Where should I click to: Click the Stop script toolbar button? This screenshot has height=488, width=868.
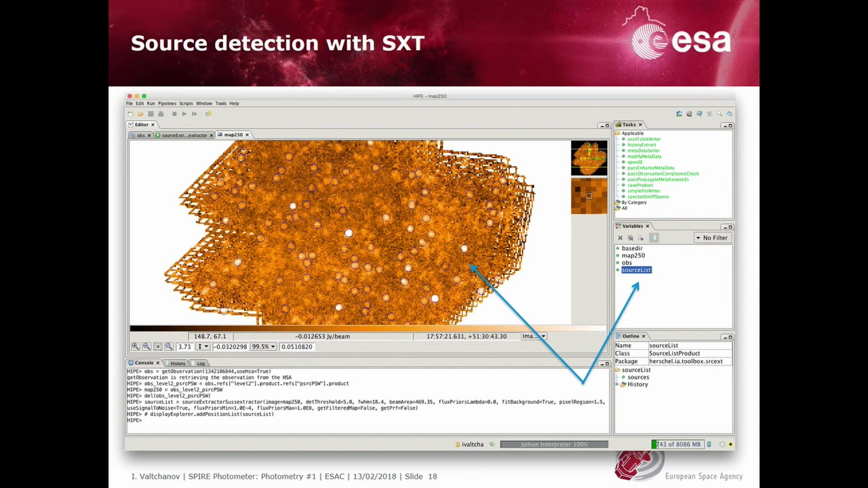coord(174,114)
